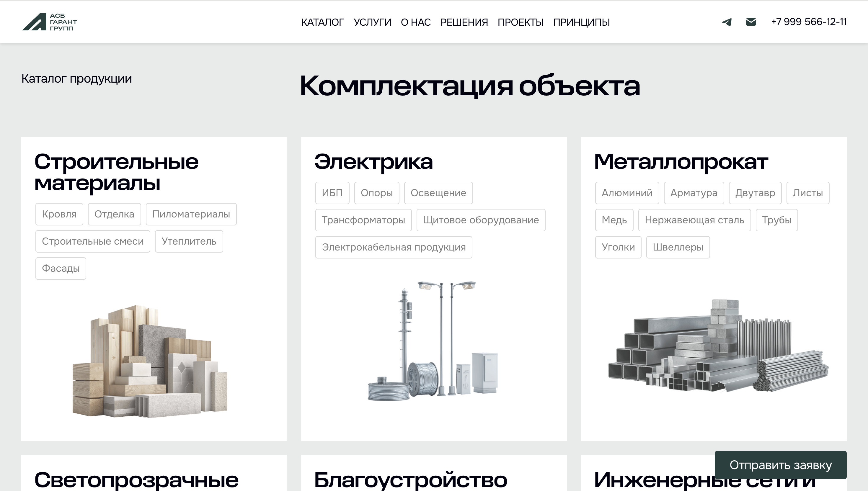Screen dimensions: 868x491
Task: Select the Пиломатериалы category tag
Action: click(x=191, y=214)
